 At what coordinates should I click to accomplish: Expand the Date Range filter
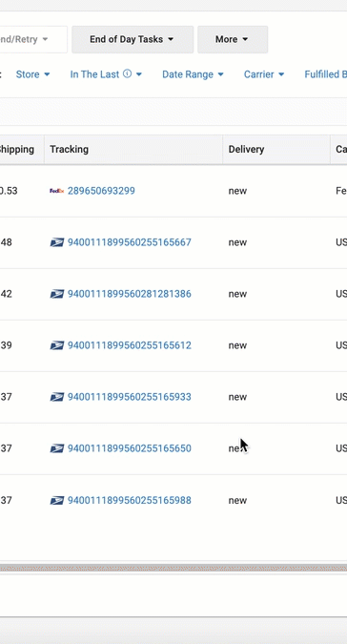point(193,74)
